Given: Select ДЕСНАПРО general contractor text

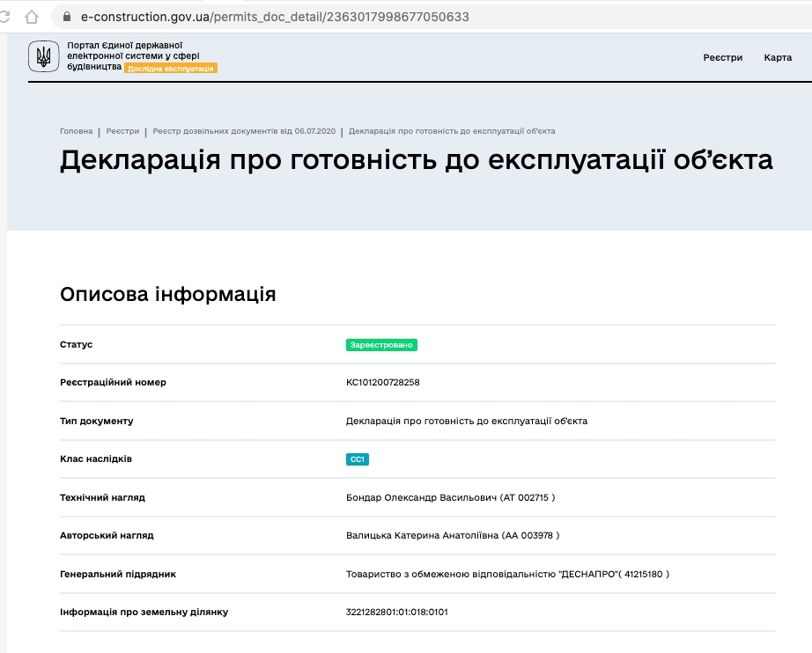Looking at the screenshot, I should [507, 574].
